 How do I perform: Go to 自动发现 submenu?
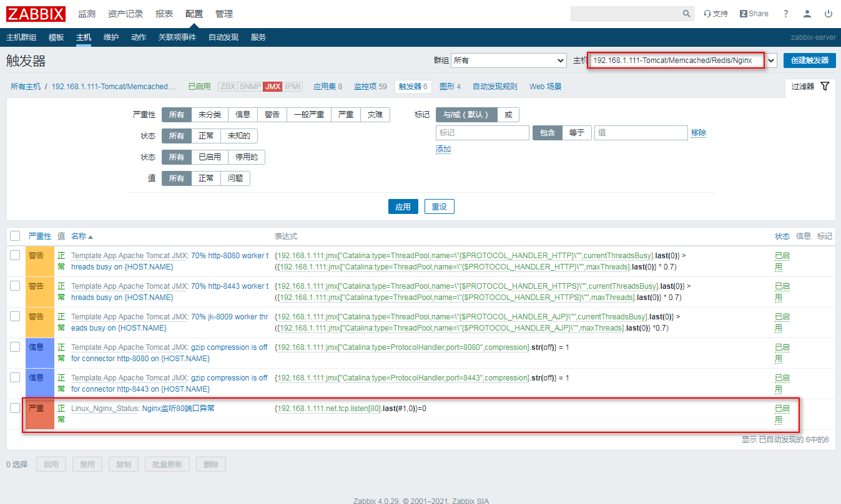tap(224, 37)
